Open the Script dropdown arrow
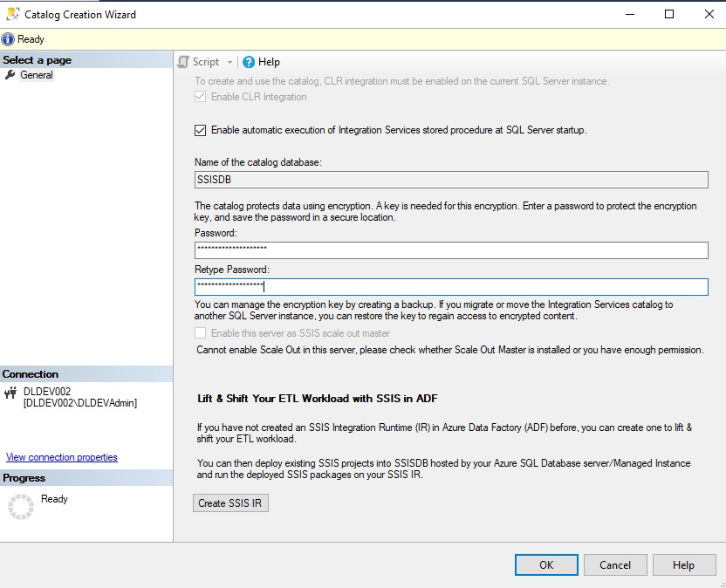 [x=229, y=62]
